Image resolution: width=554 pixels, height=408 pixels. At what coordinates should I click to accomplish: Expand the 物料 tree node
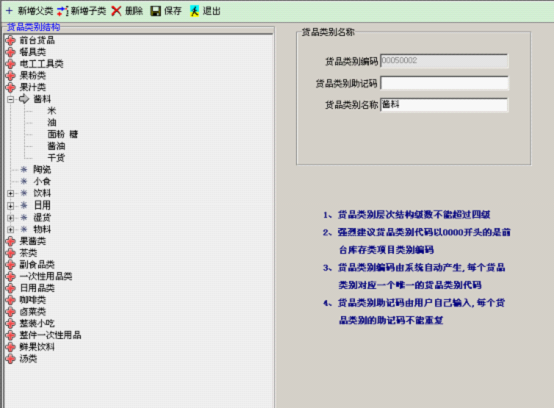[x=11, y=230]
